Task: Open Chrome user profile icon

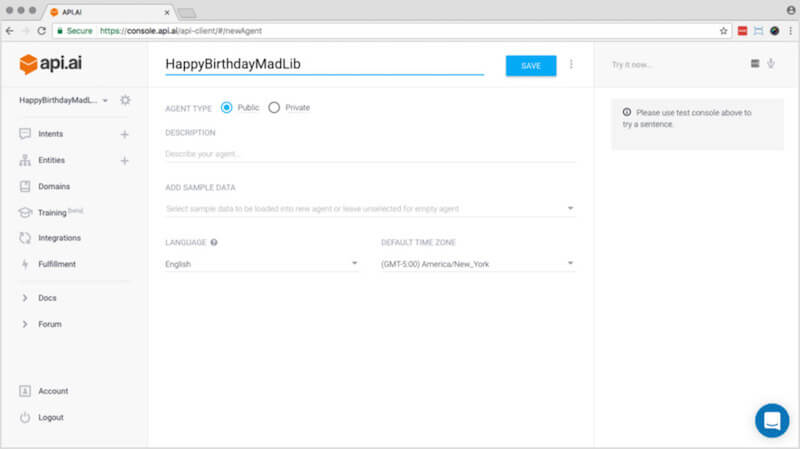Action: 791,10
